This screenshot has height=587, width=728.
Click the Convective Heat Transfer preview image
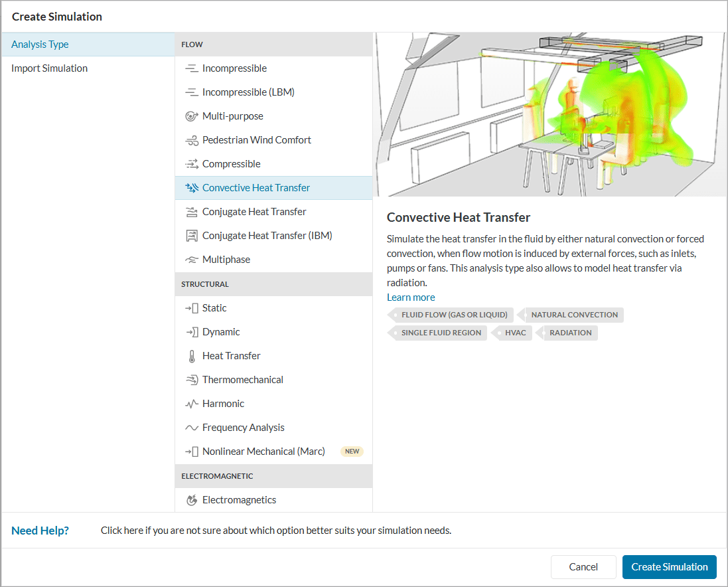coord(549,115)
